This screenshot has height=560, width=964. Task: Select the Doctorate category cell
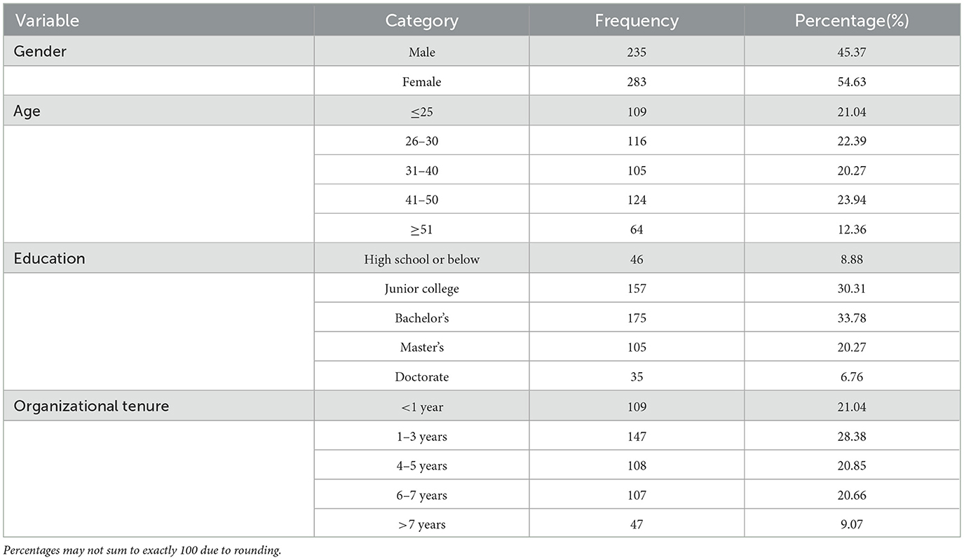coord(421,377)
